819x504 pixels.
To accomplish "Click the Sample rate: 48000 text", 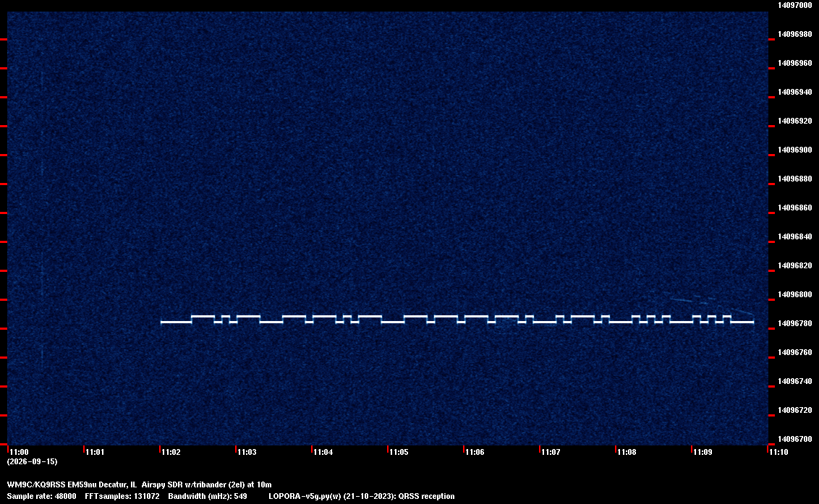I will coord(41,496).
